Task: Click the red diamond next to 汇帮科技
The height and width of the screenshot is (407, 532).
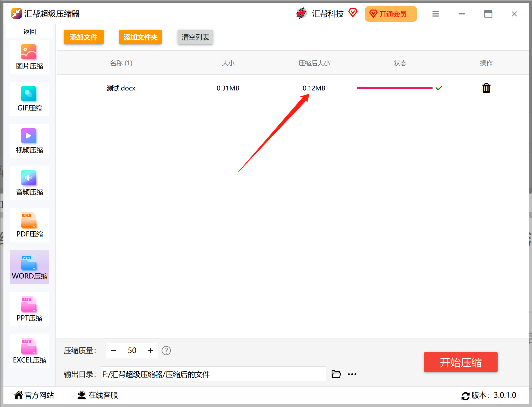Action: point(353,13)
